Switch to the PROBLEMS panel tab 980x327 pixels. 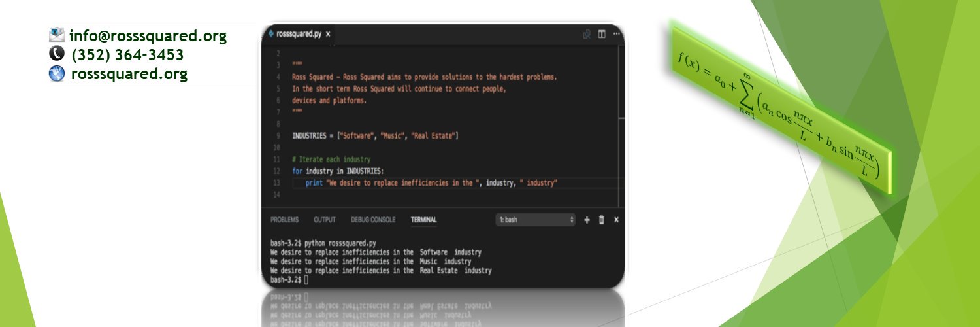click(x=284, y=220)
